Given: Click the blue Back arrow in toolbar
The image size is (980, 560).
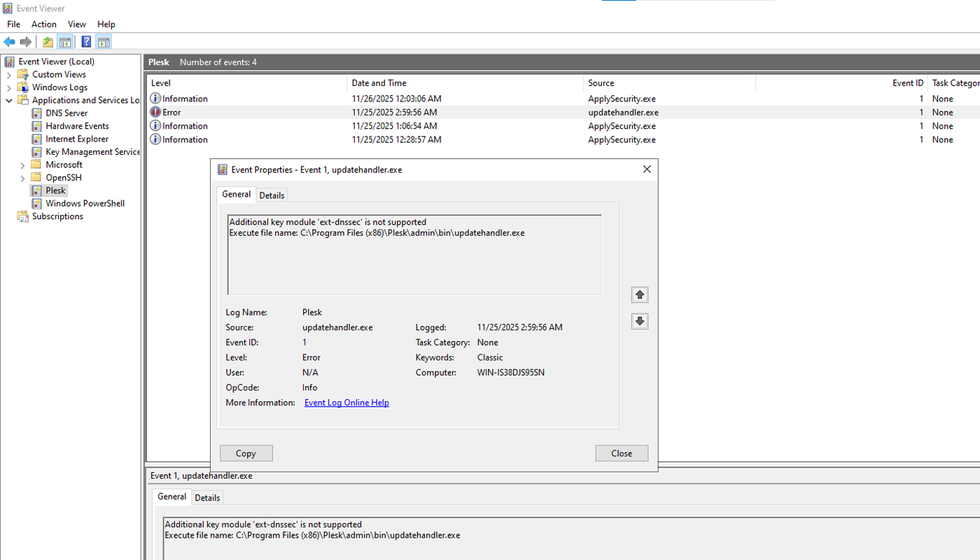Looking at the screenshot, I should pos(9,42).
